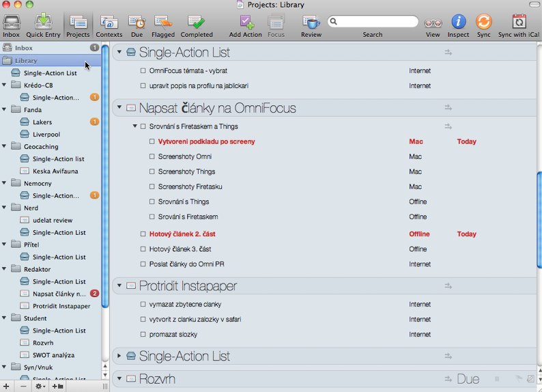
Task: Collapse the Rozvrh section
Action: point(119,378)
